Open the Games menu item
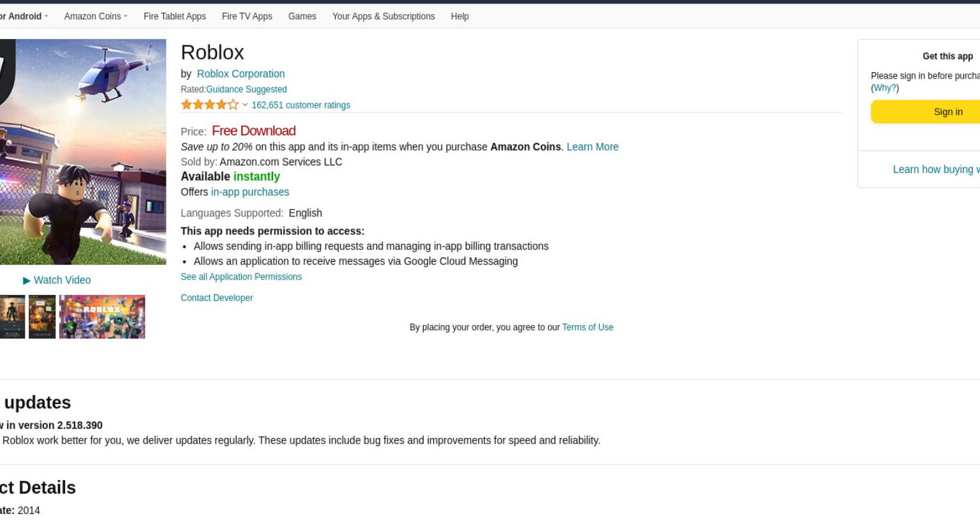This screenshot has width=980, height=521. [302, 17]
